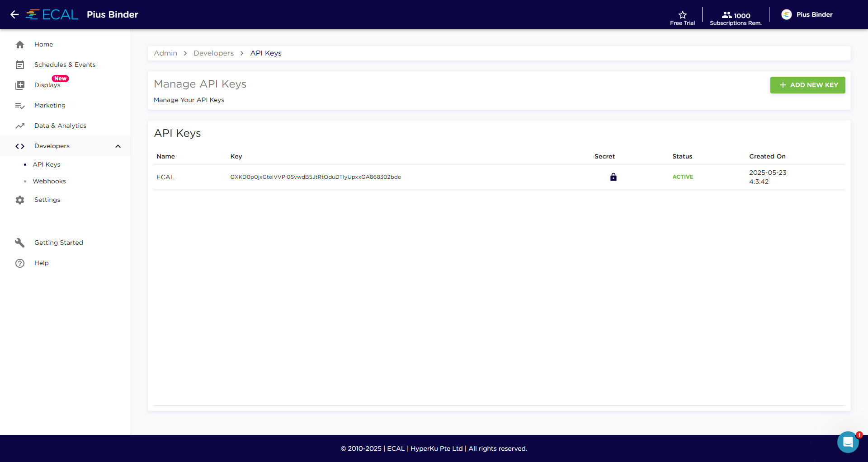Viewport: 868px width, 462px height.
Task: Select Webhooks under Developers
Action: pyautogui.click(x=49, y=181)
